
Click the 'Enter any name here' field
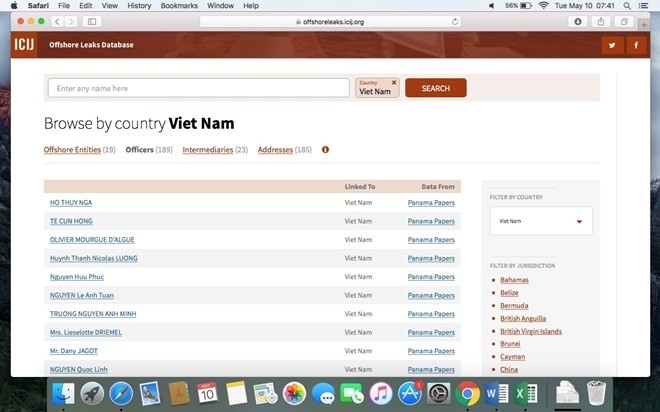[198, 88]
